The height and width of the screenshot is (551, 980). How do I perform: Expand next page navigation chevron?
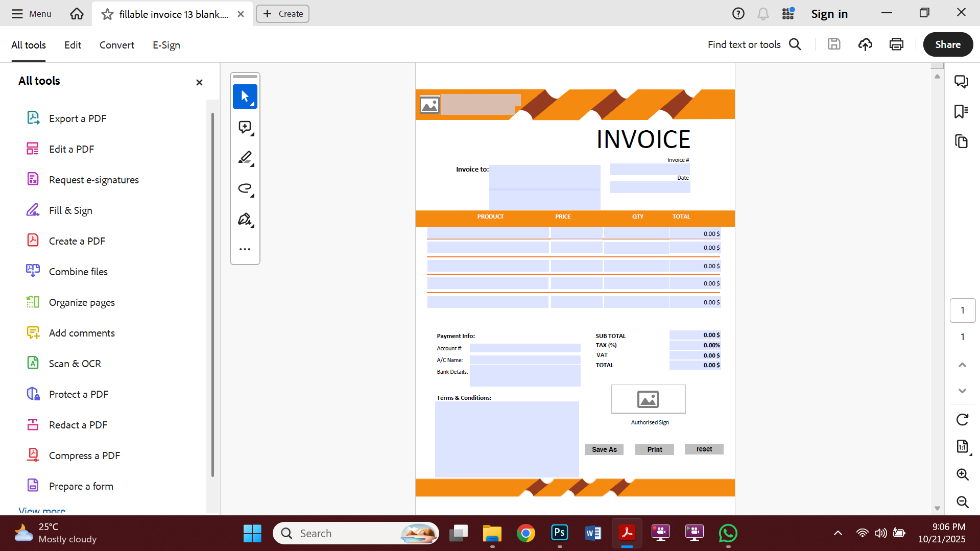tap(962, 391)
